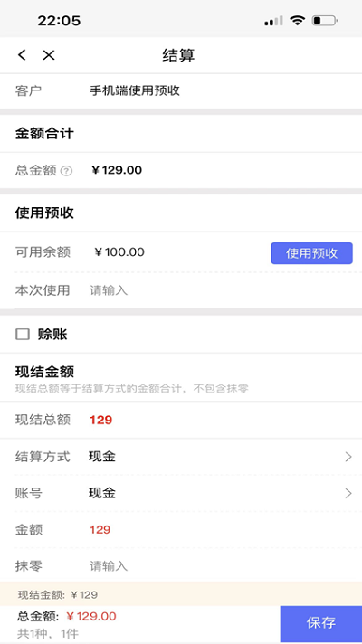Tap the clock time in status bar
Viewport: 362px width, 644px height.
click(x=59, y=21)
